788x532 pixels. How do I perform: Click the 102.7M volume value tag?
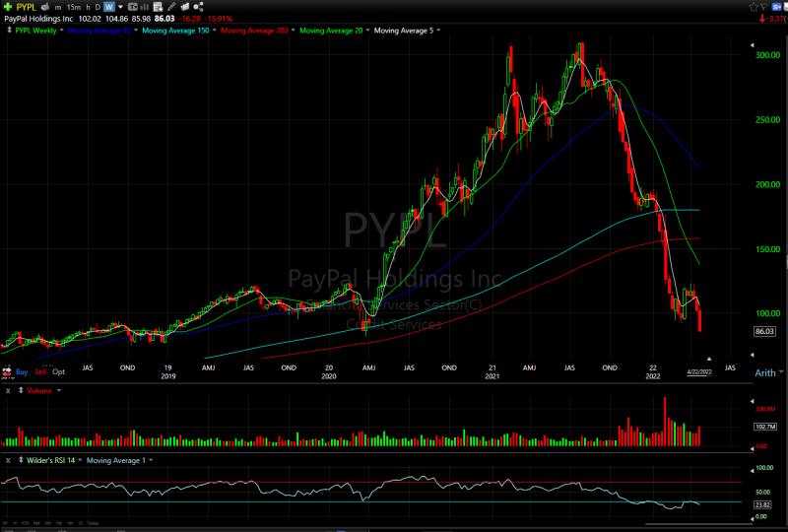coord(765,427)
